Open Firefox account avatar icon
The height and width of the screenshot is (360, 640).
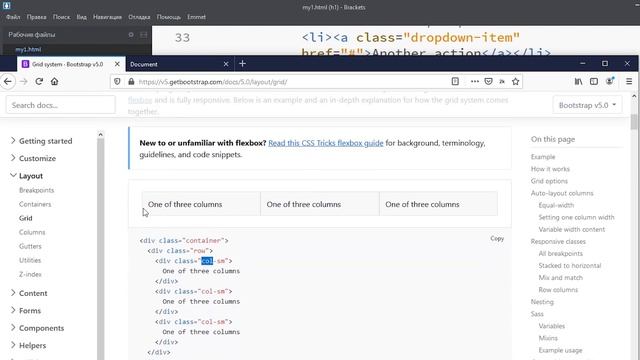[x=610, y=81]
